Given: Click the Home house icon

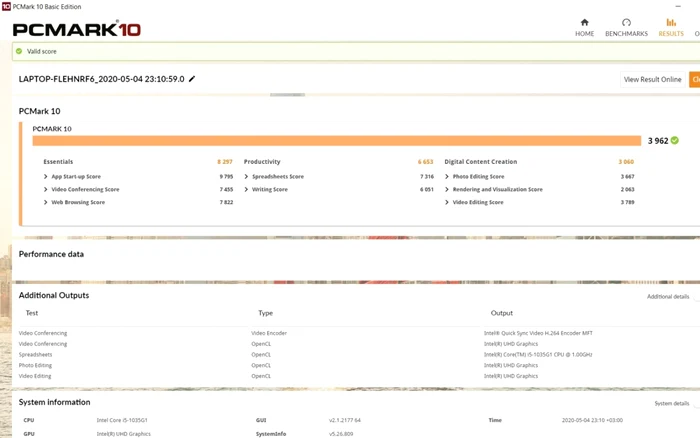Looking at the screenshot, I should pos(584,22).
